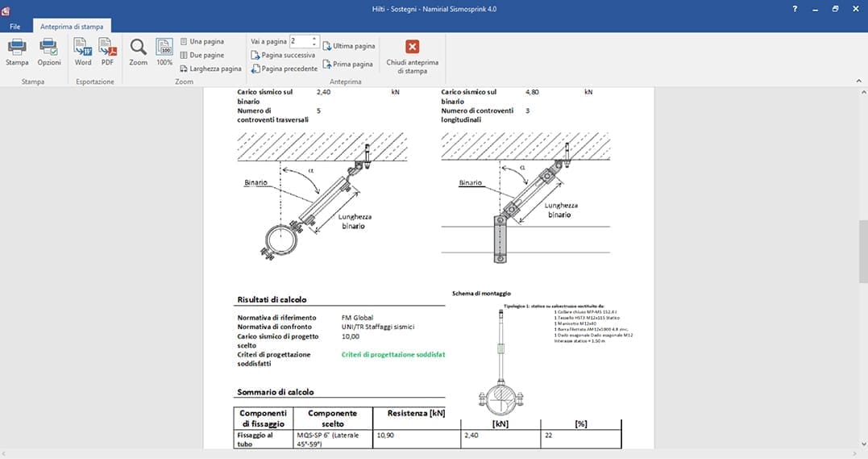This screenshot has width=868, height=459.
Task: Restore down the window
Action: pyautogui.click(x=835, y=9)
